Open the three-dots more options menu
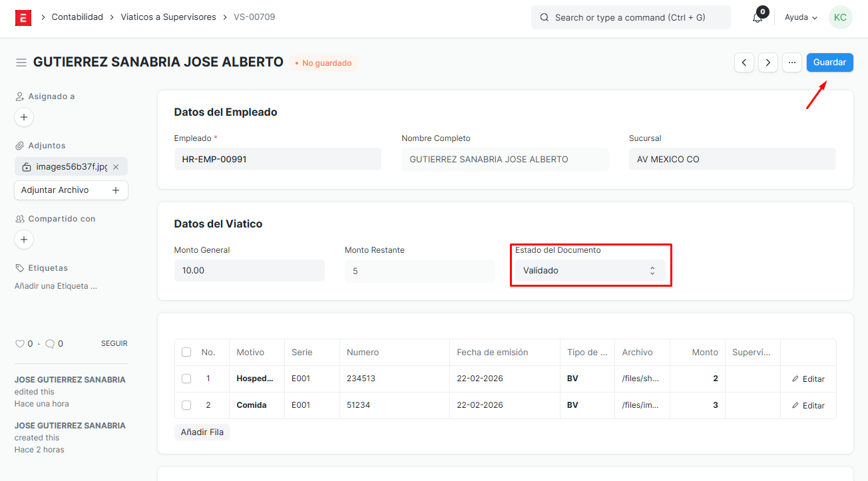Screen dimensions: 868x481 click(x=791, y=63)
